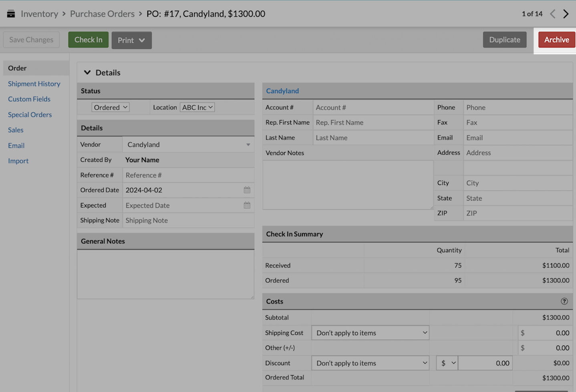Click the green Check In button
This screenshot has width=576, height=392.
coord(88,40)
